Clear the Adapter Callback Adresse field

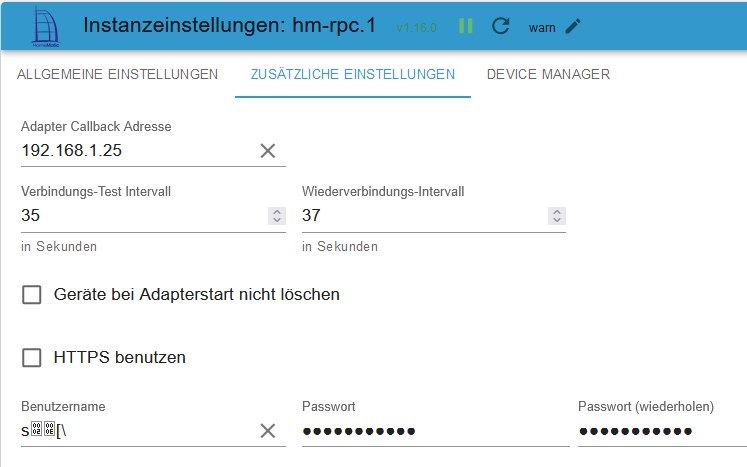[268, 151]
